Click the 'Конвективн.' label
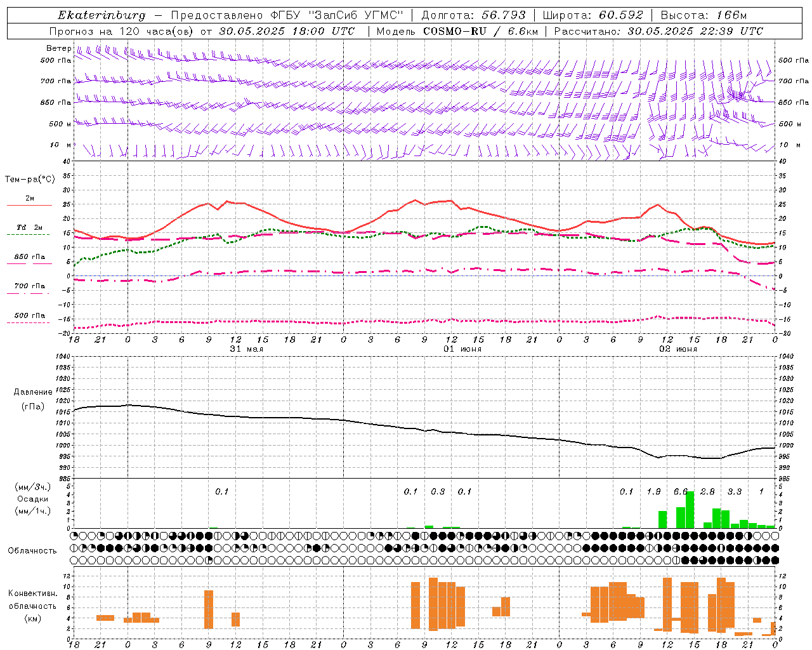This screenshot has height=650, width=812. click(x=32, y=594)
